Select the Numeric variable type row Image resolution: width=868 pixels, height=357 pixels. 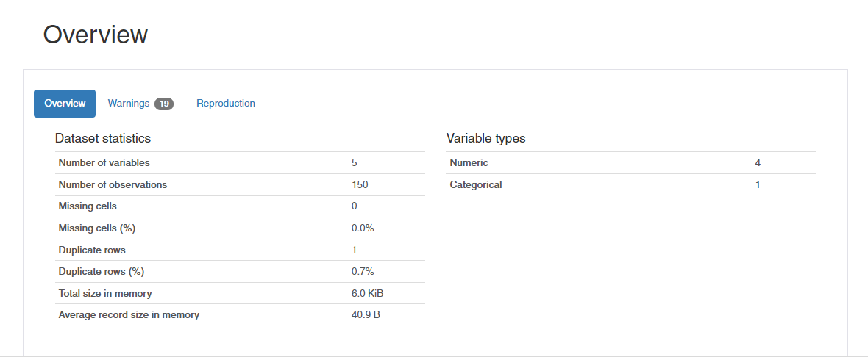pyautogui.click(x=631, y=163)
